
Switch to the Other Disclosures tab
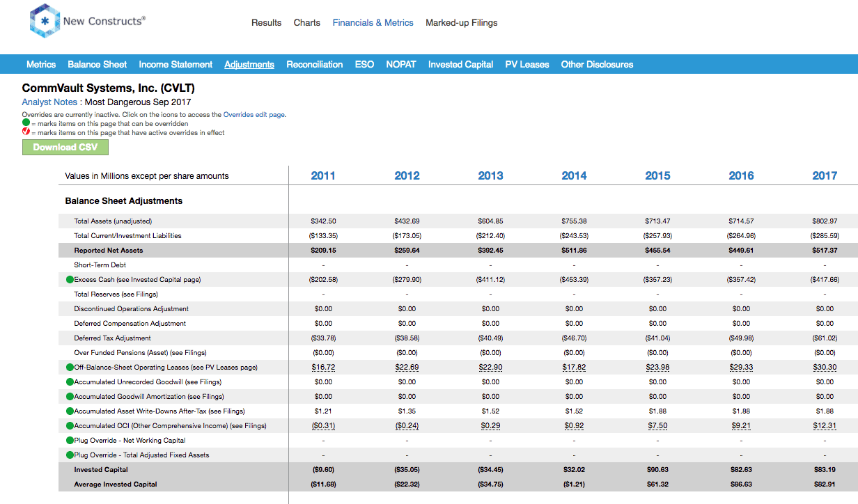coord(598,65)
